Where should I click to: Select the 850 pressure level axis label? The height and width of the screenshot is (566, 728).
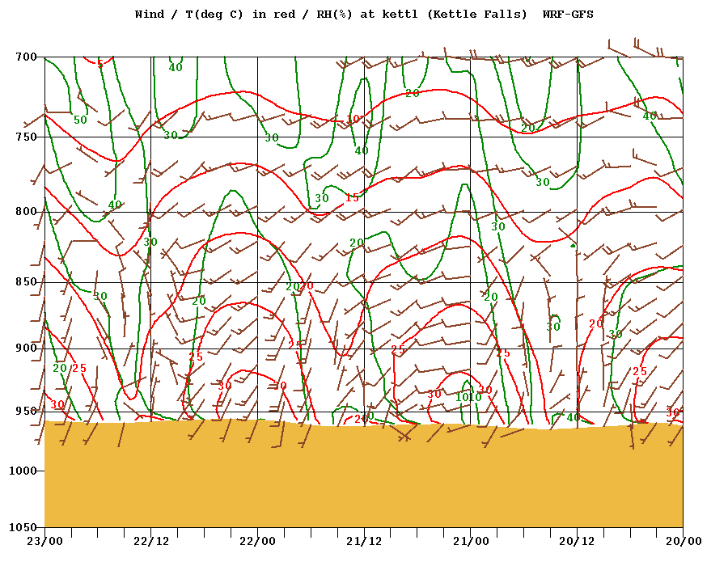[26, 282]
